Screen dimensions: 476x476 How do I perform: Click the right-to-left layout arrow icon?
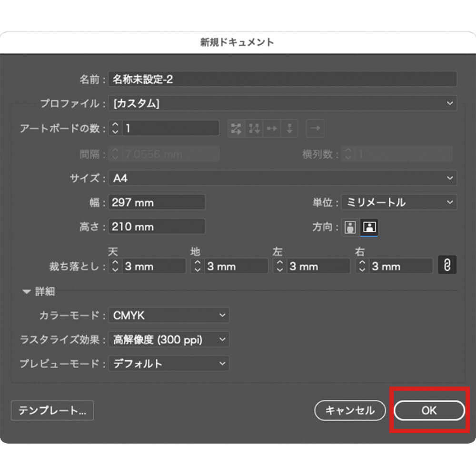(315, 128)
